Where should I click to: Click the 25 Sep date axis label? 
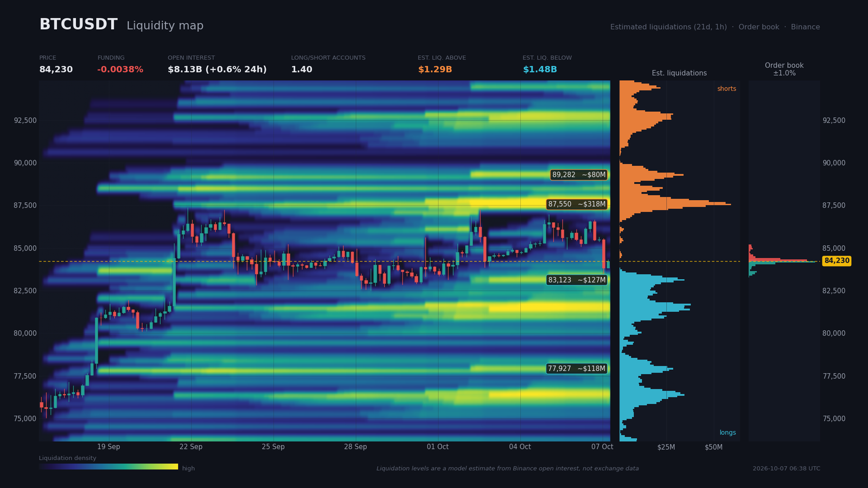coord(273,447)
